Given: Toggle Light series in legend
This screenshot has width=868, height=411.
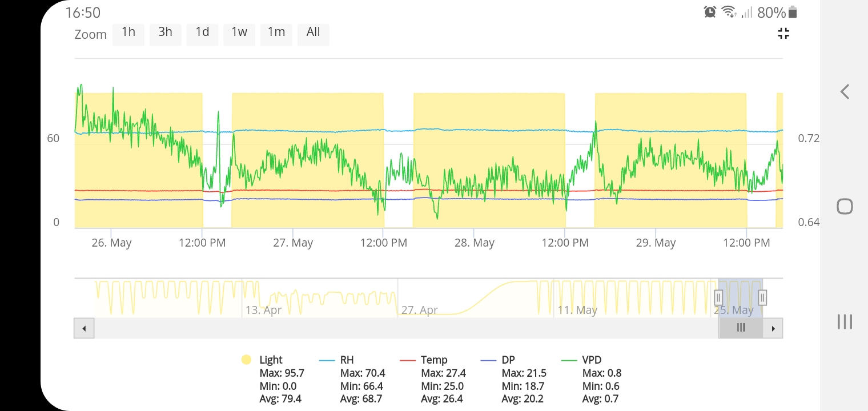Looking at the screenshot, I should point(263,360).
